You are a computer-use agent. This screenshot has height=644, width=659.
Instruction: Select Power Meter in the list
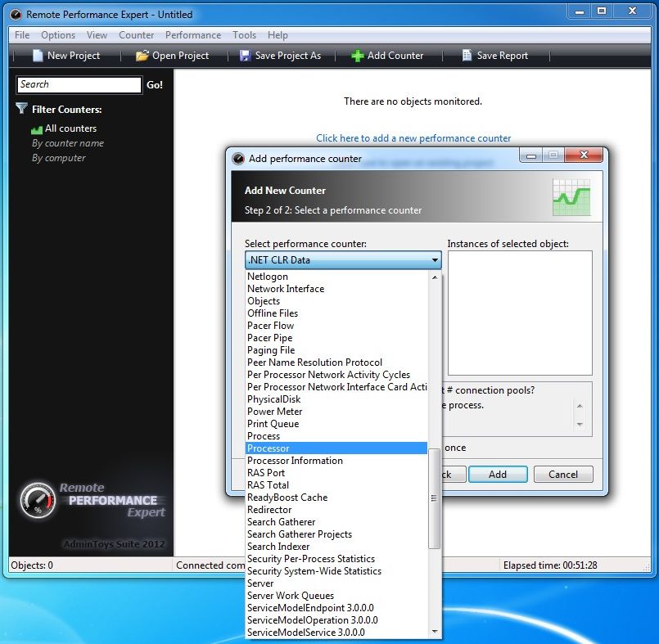(336, 412)
